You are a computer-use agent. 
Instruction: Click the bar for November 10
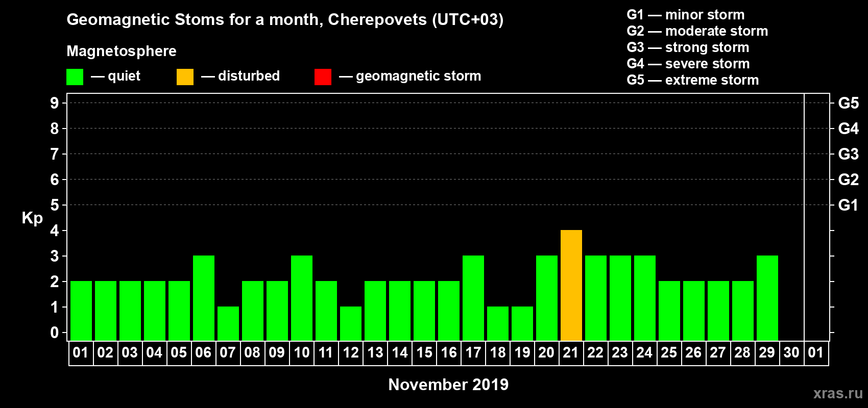[x=301, y=298]
